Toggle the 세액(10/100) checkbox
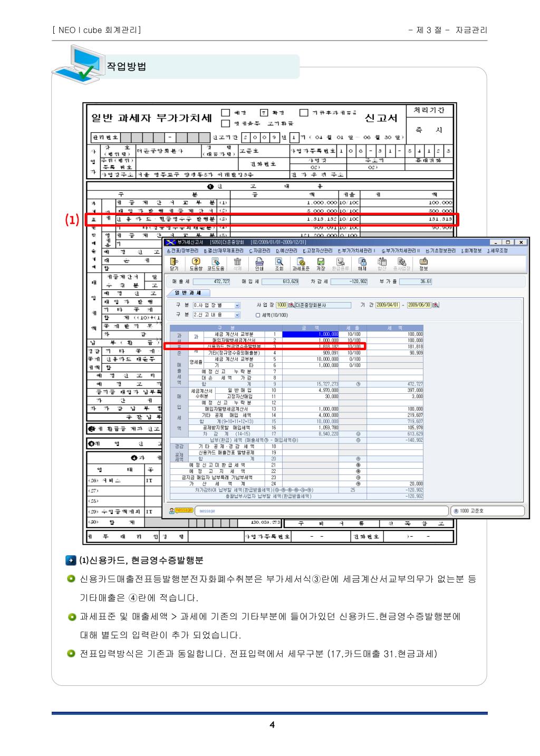This screenshot has height=756, width=540. coord(258,315)
